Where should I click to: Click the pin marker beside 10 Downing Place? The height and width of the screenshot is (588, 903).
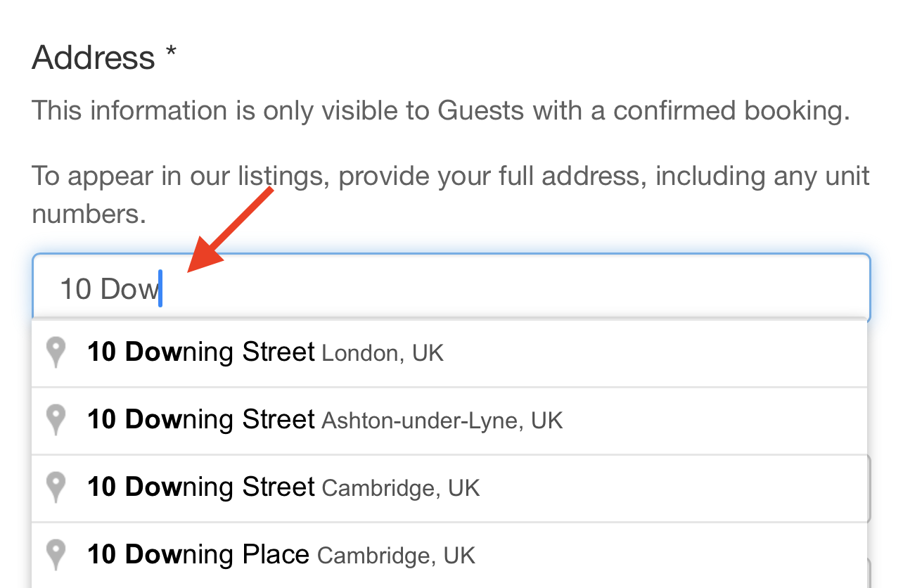point(56,555)
